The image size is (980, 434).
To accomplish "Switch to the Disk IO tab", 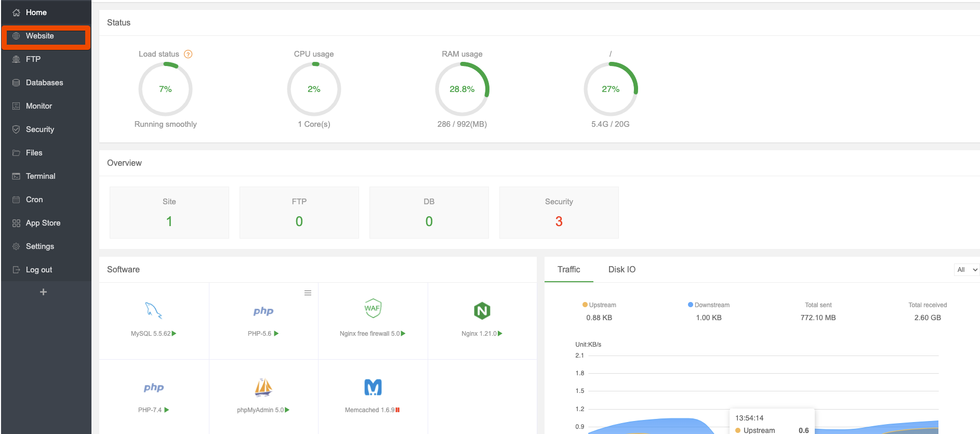I will [622, 269].
